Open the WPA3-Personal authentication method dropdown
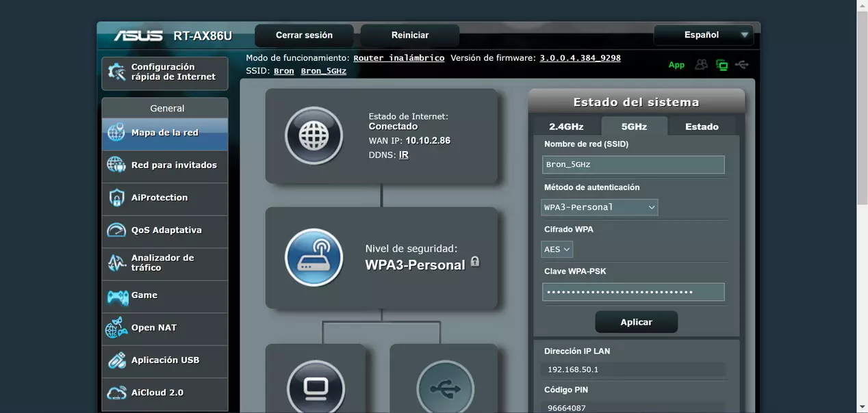This screenshot has height=413, width=868. tap(599, 207)
